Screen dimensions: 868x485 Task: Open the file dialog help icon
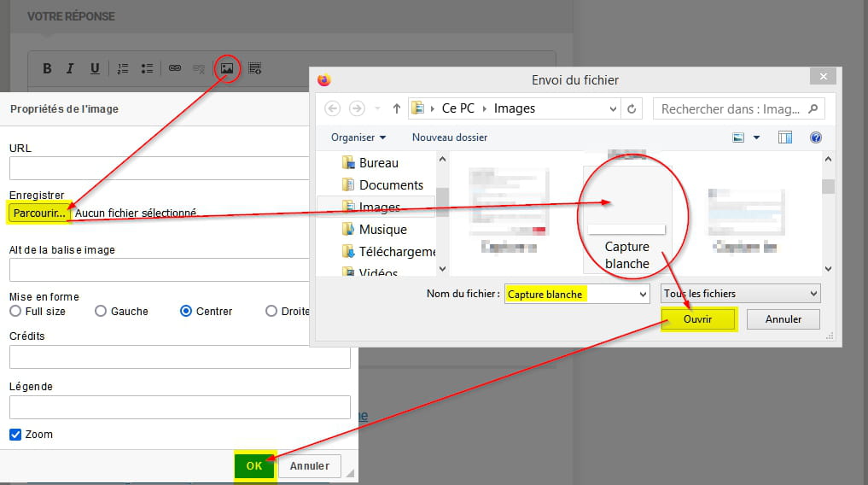(815, 137)
